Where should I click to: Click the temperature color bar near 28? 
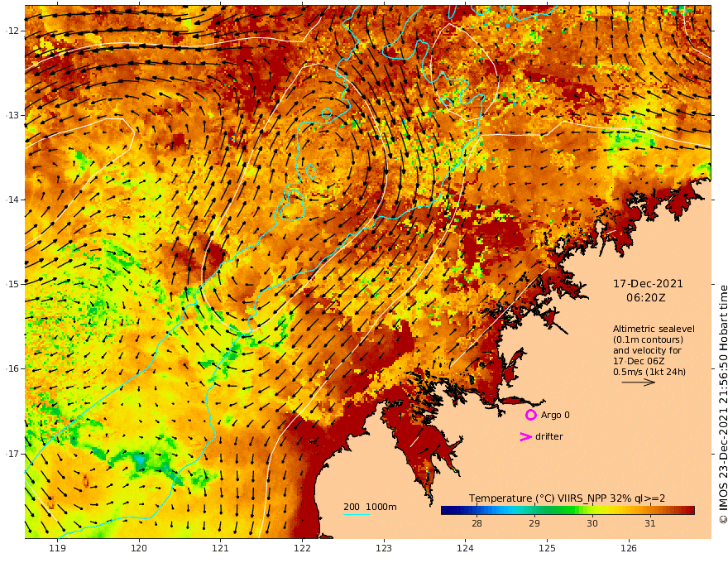click(477, 511)
